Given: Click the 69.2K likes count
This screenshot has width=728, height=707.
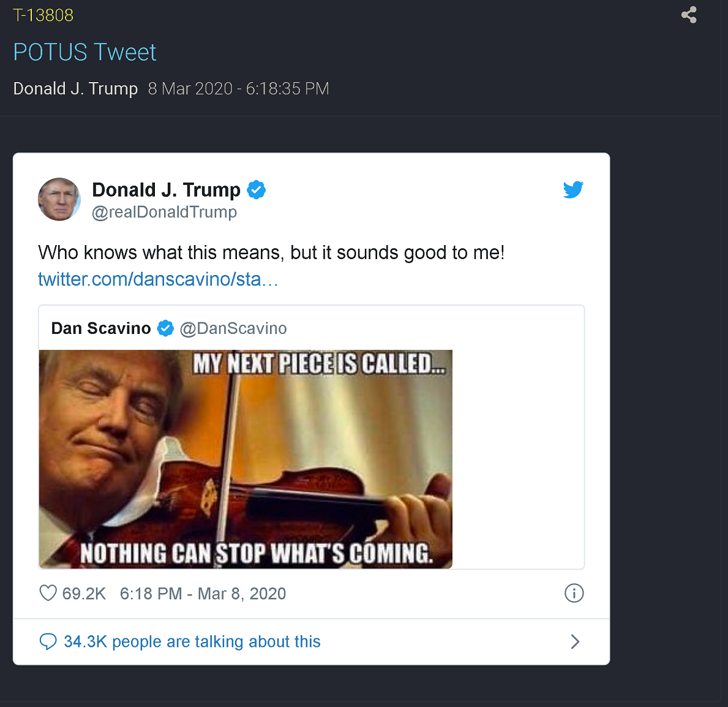Looking at the screenshot, I should click(84, 594).
